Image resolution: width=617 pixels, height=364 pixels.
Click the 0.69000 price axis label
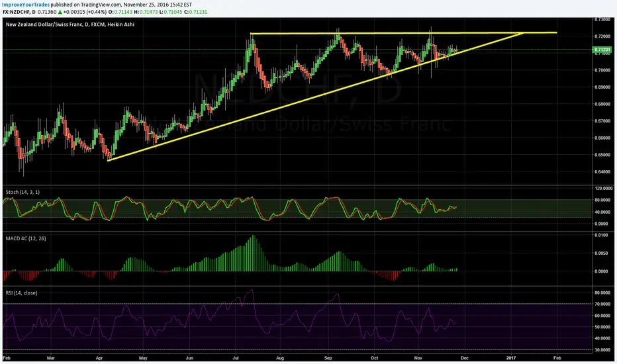[x=602, y=87]
